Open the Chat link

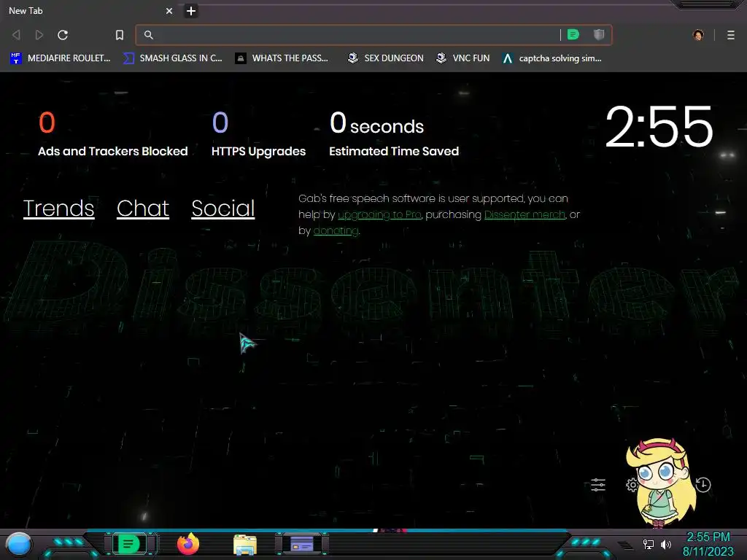pyautogui.click(x=143, y=209)
